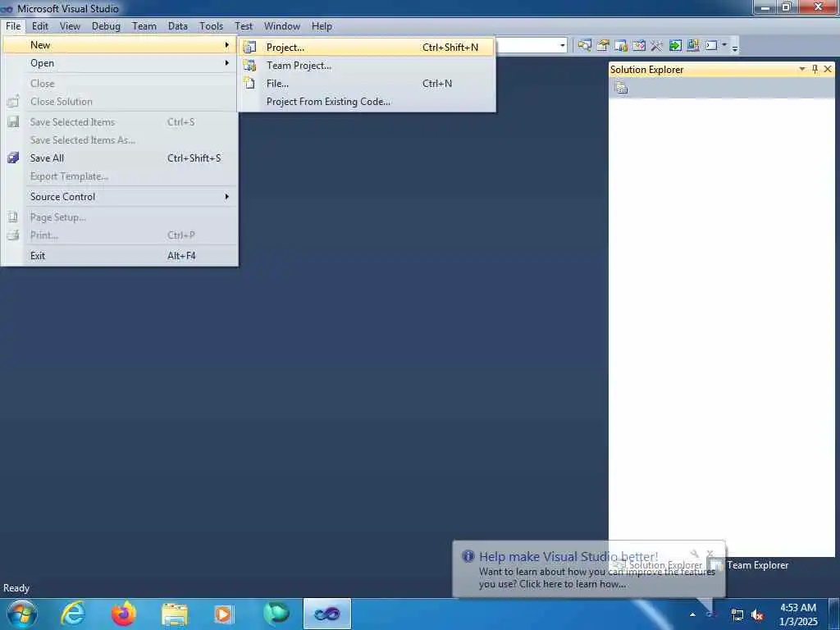Open the Solution Explorer window position dropdown

802,69
